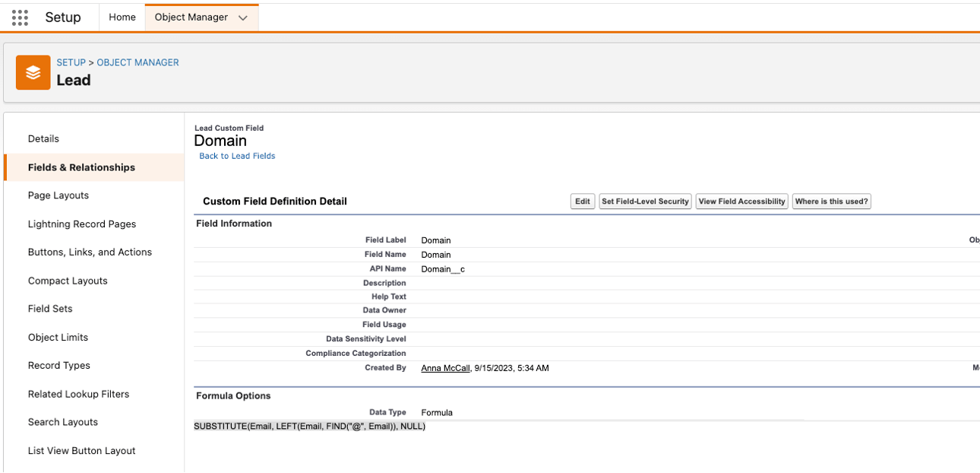The image size is (980, 473).
Task: Go to SETUP breadcrumb link
Action: (x=71, y=62)
